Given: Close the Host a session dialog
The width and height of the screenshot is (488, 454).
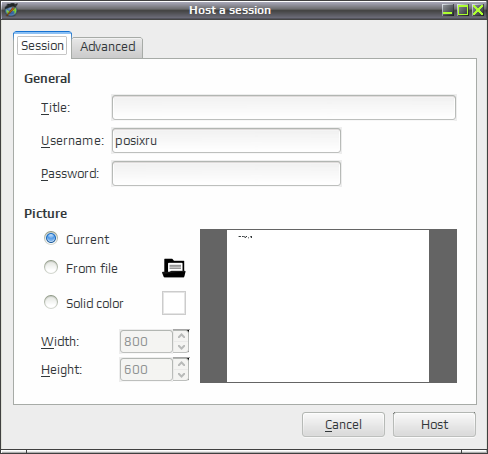Looking at the screenshot, I should pyautogui.click(x=478, y=10).
